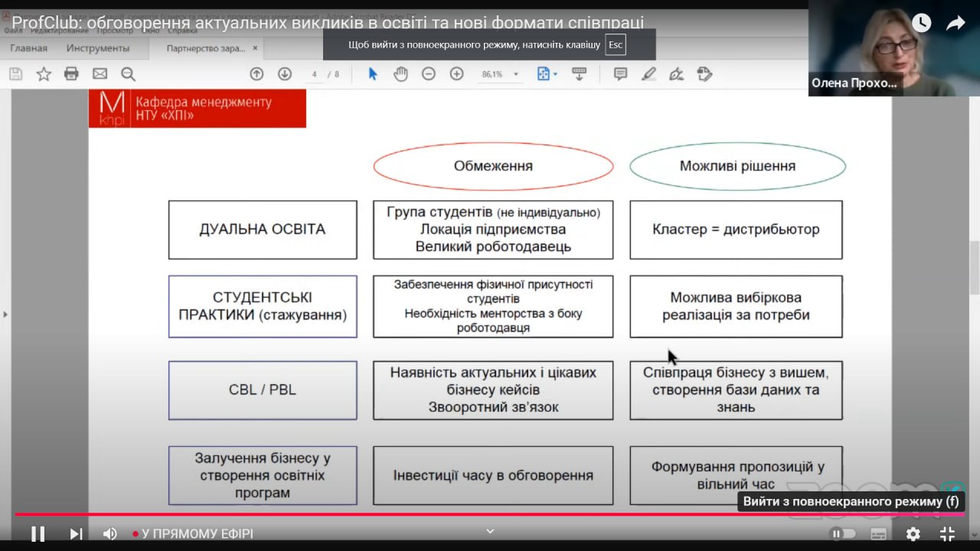This screenshot has height=551, width=980.
Task: Open the Справка menu
Action: click(x=181, y=31)
